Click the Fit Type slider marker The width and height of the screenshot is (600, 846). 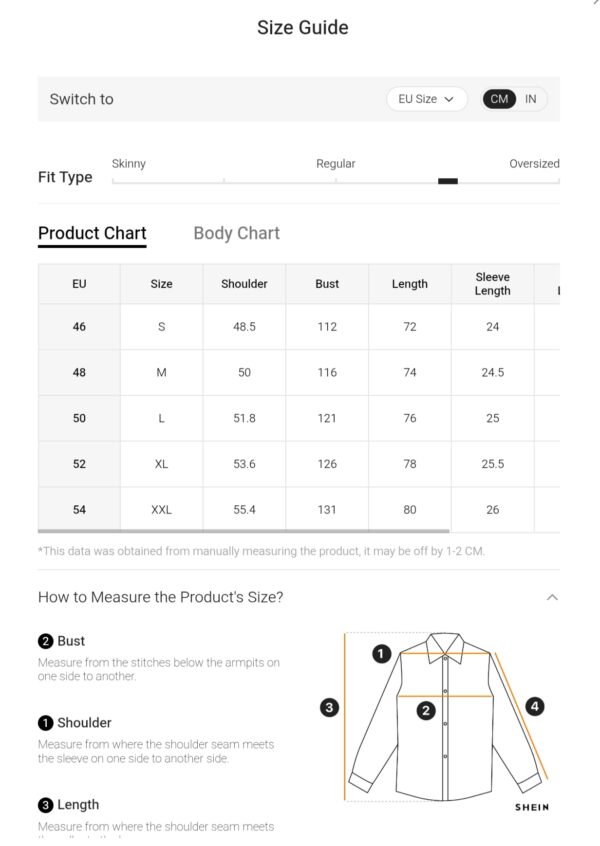[x=448, y=181]
